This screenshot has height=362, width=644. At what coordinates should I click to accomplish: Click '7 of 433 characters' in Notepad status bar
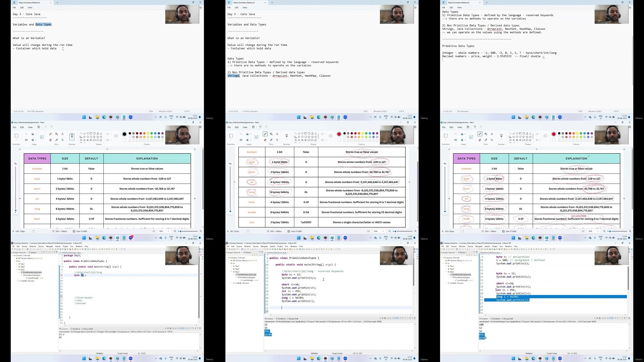(250, 111)
